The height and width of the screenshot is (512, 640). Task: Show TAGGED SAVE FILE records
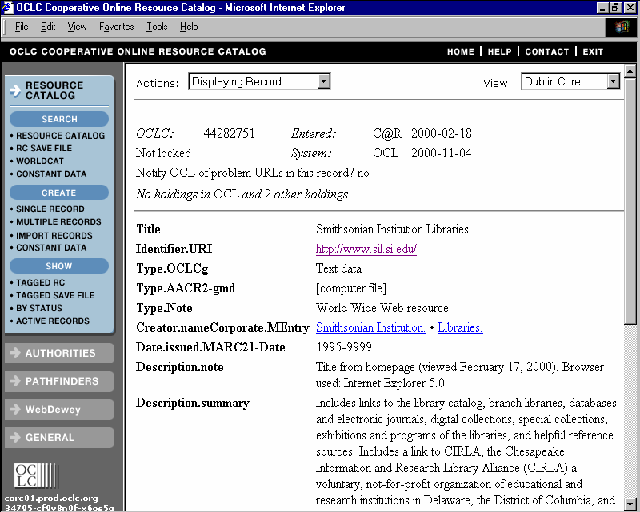[x=54, y=296]
